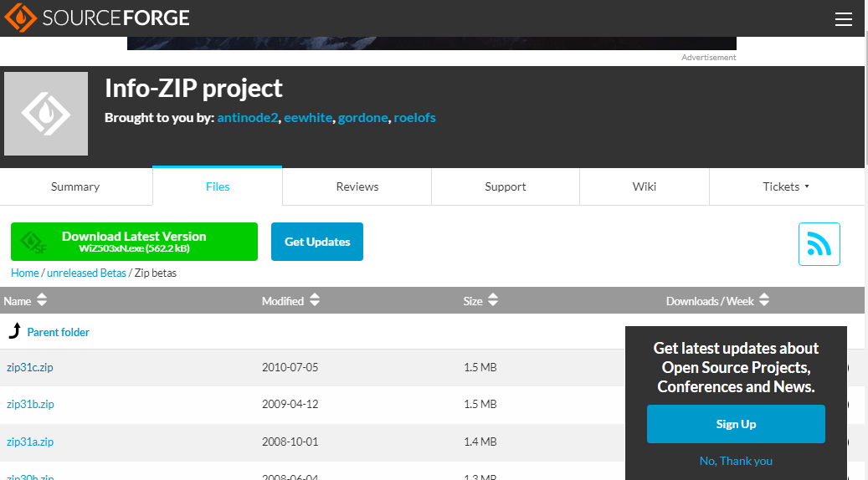Download zip31a.zip file
Viewport: 868px width, 480px height.
point(30,442)
